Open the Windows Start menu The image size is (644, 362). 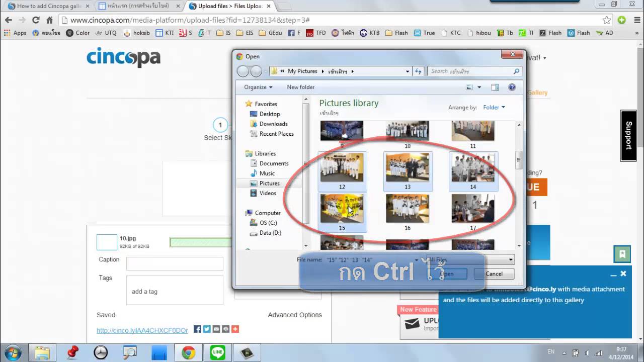click(x=12, y=352)
